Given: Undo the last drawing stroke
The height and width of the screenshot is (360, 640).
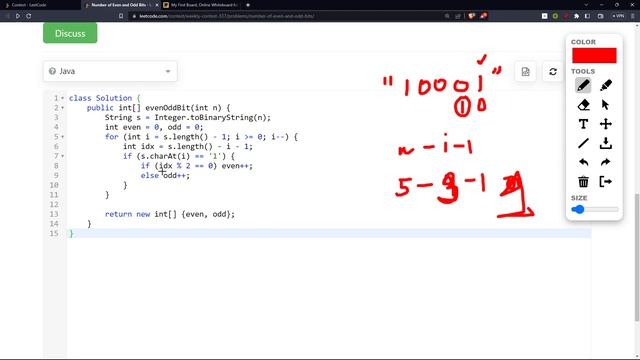Looking at the screenshot, I should [583, 162].
